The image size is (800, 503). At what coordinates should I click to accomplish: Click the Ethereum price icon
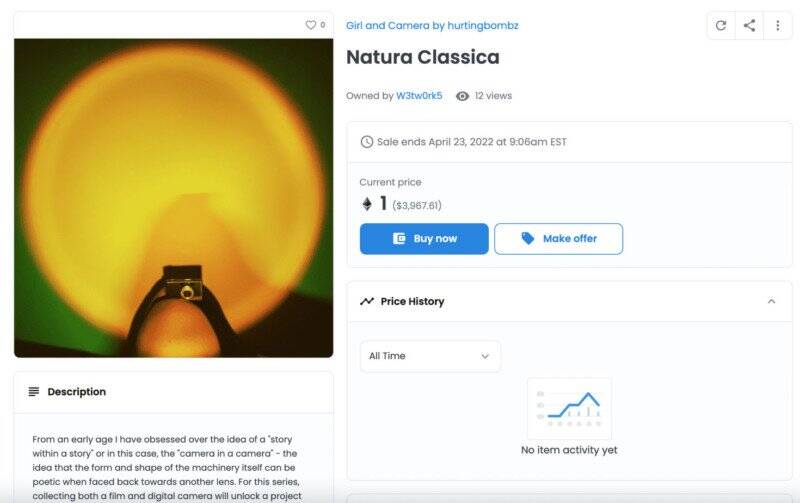(x=367, y=205)
